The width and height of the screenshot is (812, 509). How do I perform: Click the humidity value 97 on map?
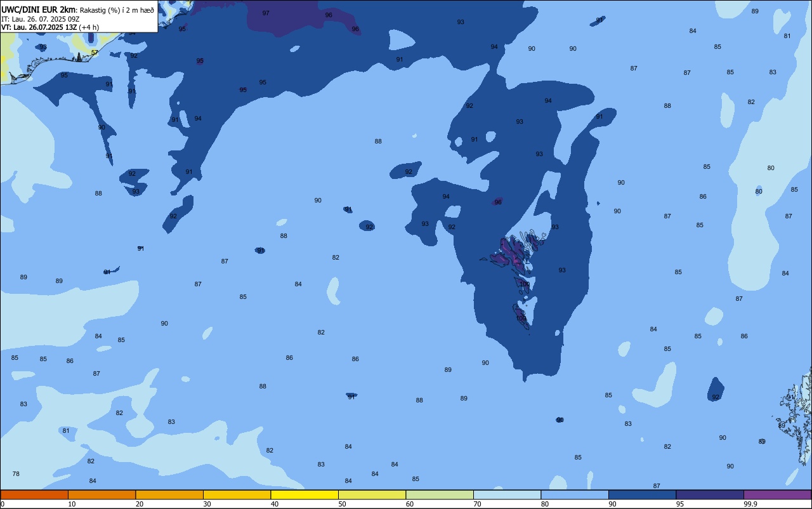point(266,13)
